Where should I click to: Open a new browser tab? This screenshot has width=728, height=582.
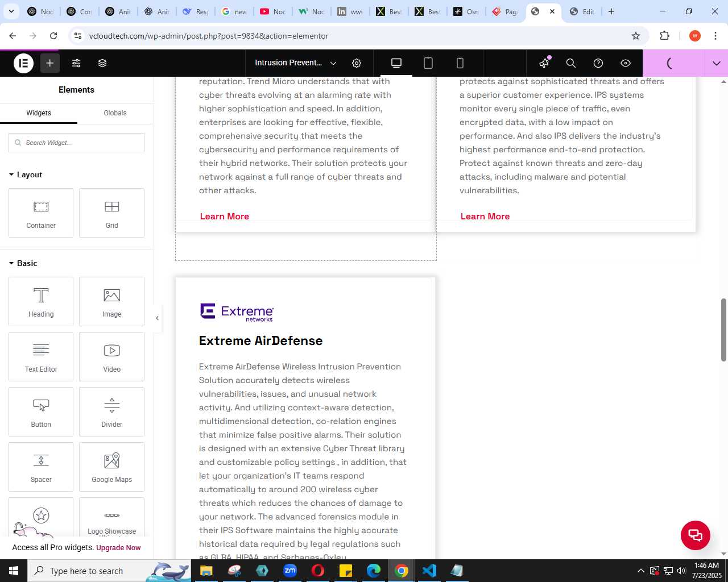[611, 11]
